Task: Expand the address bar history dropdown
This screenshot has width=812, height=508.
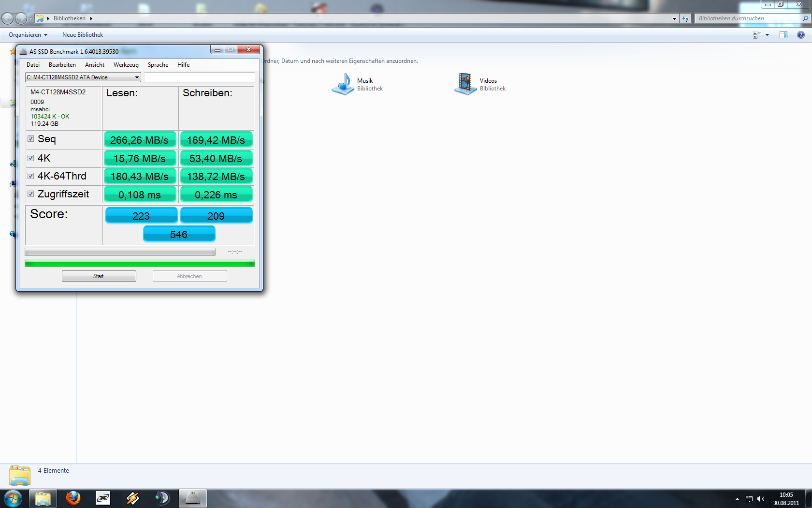Action: [x=674, y=18]
